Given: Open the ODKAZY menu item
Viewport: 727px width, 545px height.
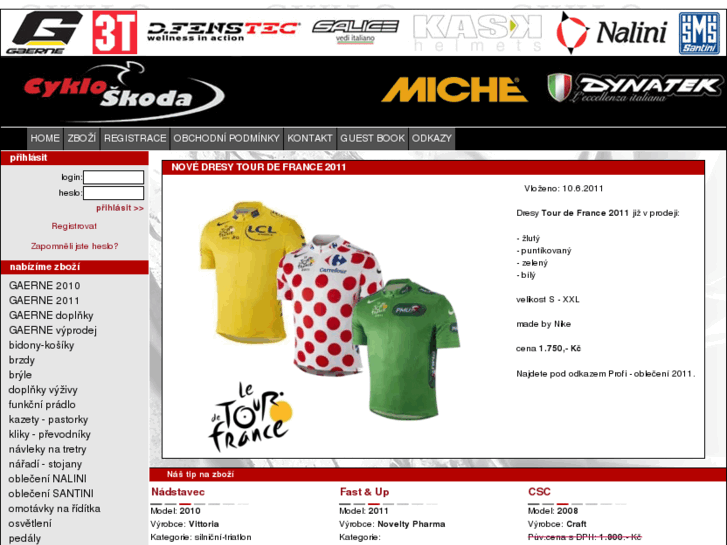Looking at the screenshot, I should pyautogui.click(x=432, y=138).
